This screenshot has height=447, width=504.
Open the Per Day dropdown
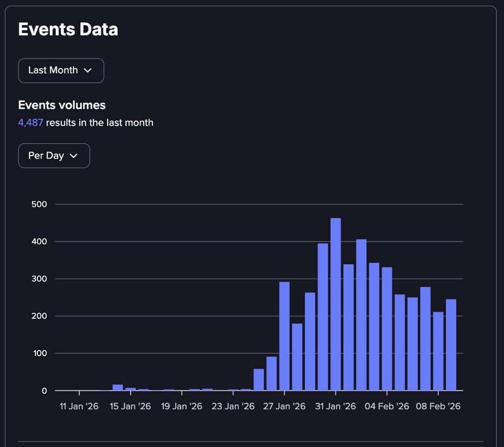[x=53, y=156]
